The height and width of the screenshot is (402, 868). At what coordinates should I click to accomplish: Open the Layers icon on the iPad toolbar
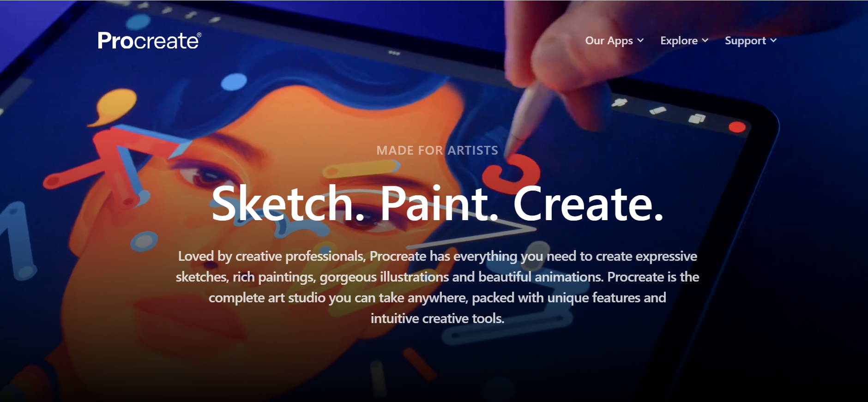coord(697,119)
